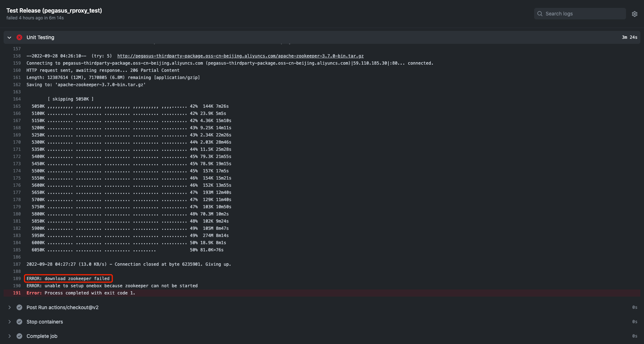Click the green checkmark beside Stop containers
The image size is (644, 344).
[x=19, y=321]
